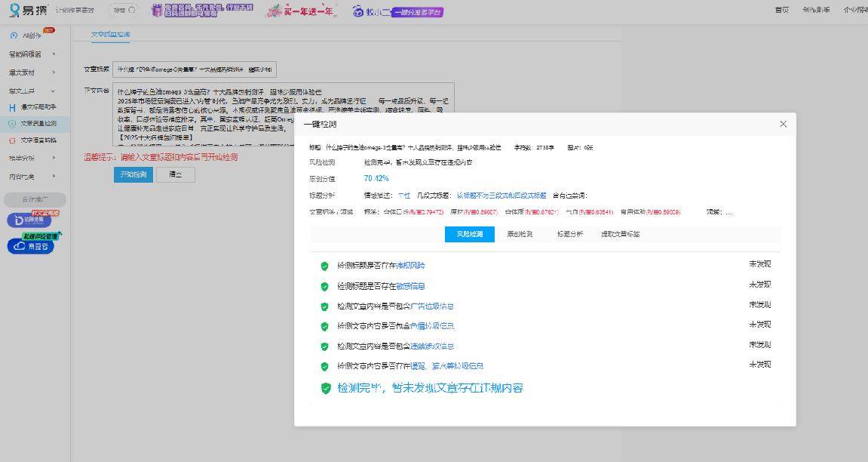Open the 标题分析 tab
Image resolution: width=868 pixels, height=462 pixels.
pos(569,234)
